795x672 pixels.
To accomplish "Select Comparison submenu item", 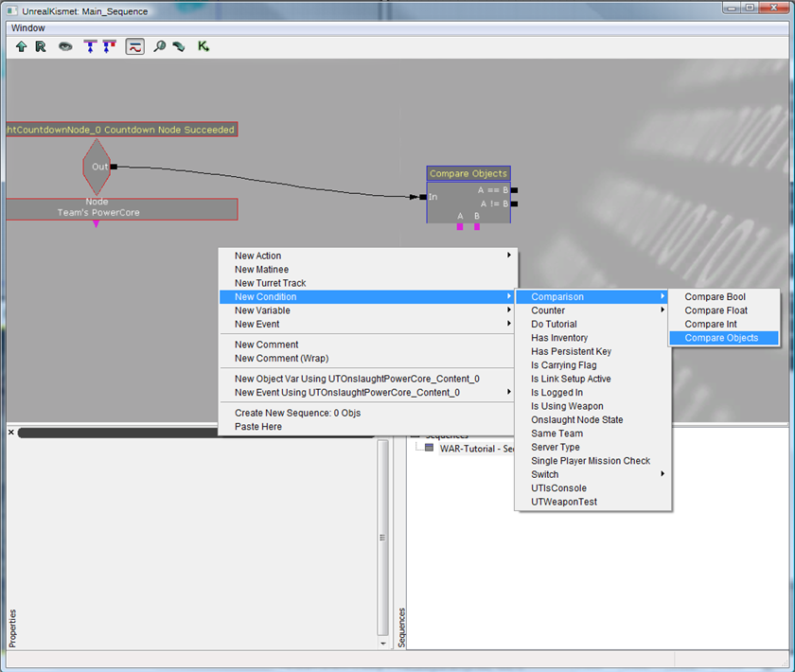I will pyautogui.click(x=592, y=296).
